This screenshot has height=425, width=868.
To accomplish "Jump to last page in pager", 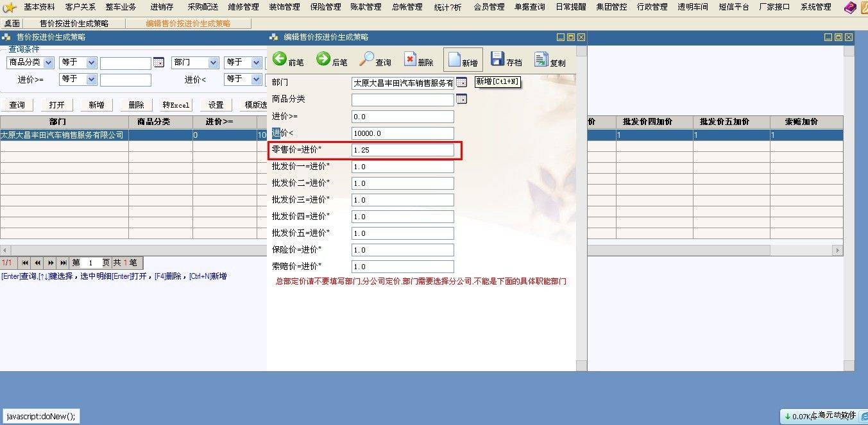I will tap(64, 263).
